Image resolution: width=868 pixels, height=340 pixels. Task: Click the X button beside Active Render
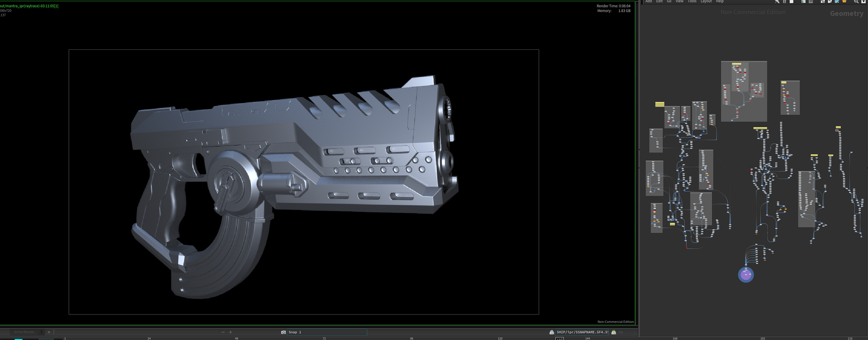tap(49, 332)
